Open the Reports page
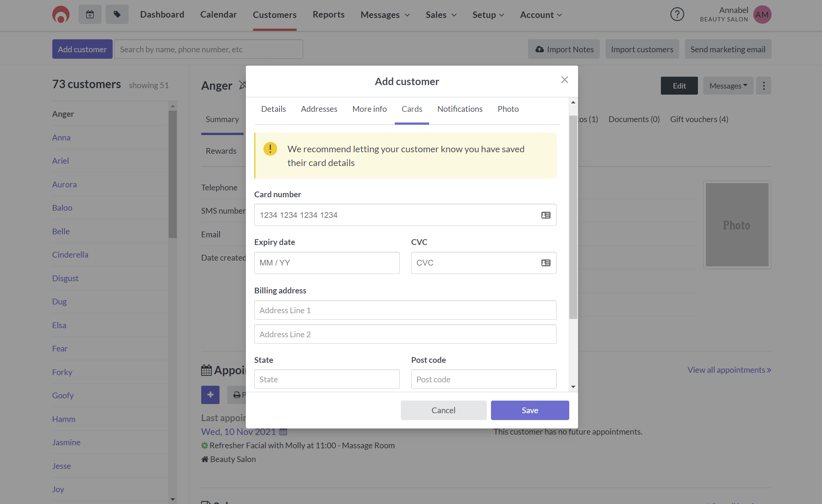 328,14
